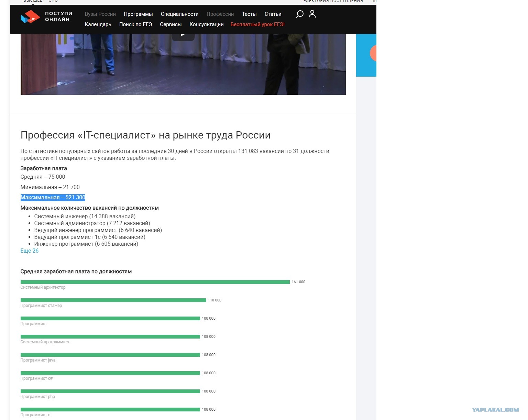Open Календарь page
Viewport: 528px width, 420px height.
coord(98,24)
